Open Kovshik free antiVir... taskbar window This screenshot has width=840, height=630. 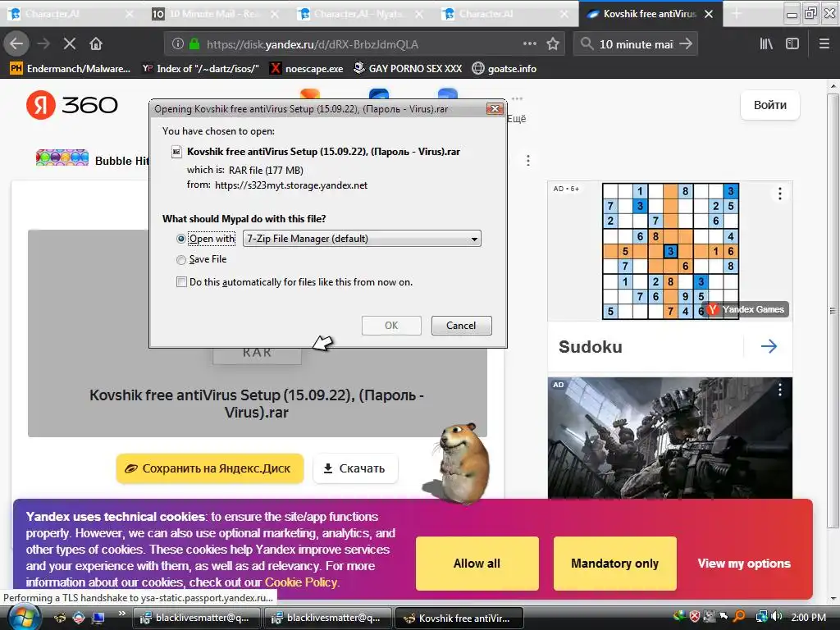coord(459,618)
